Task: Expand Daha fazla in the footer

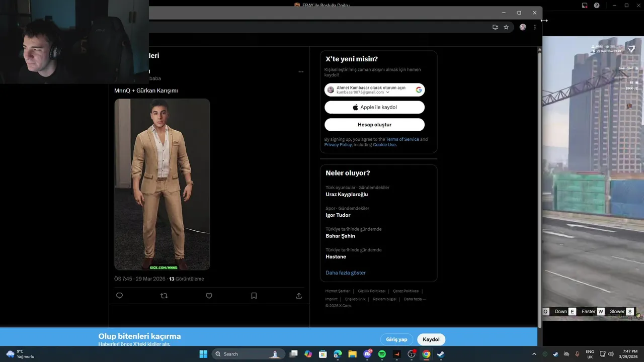Action: click(415, 299)
